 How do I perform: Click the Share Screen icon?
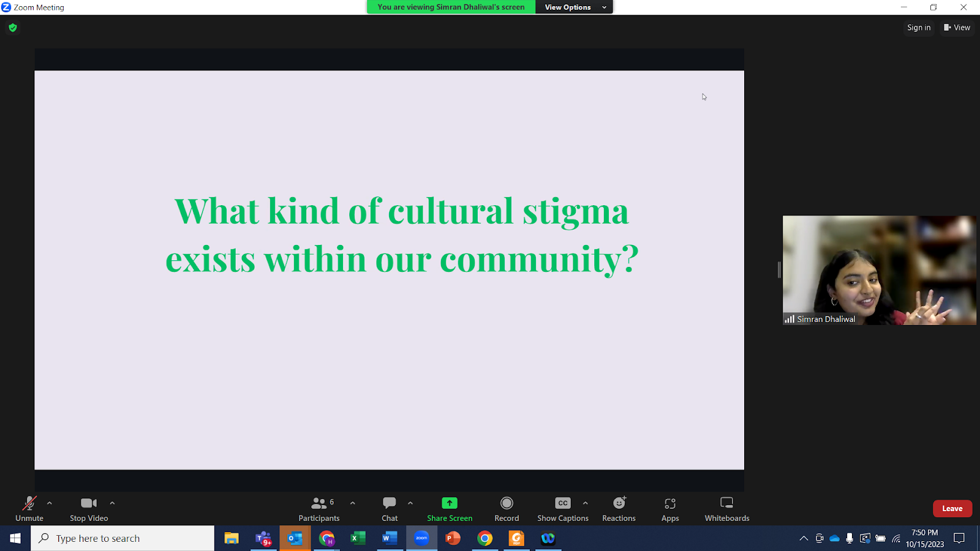tap(450, 503)
